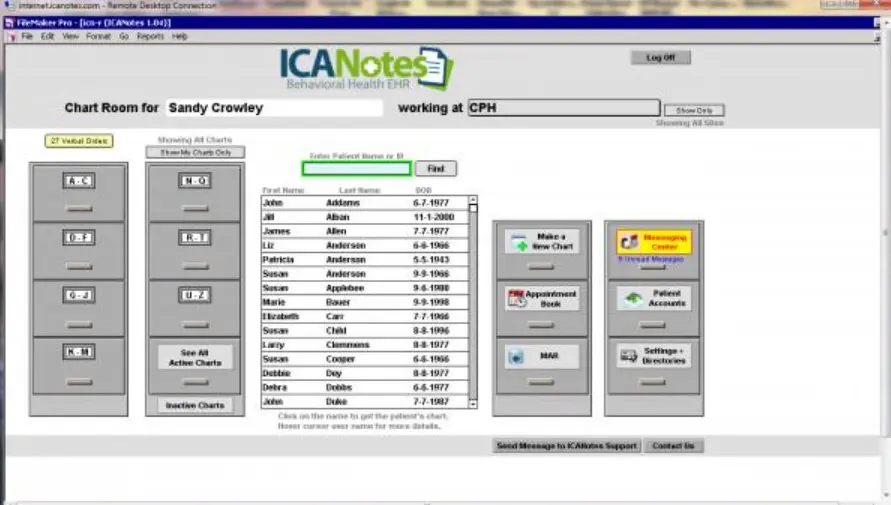Open the Appointment Book calendar icon
891x505 pixels.
(x=516, y=299)
